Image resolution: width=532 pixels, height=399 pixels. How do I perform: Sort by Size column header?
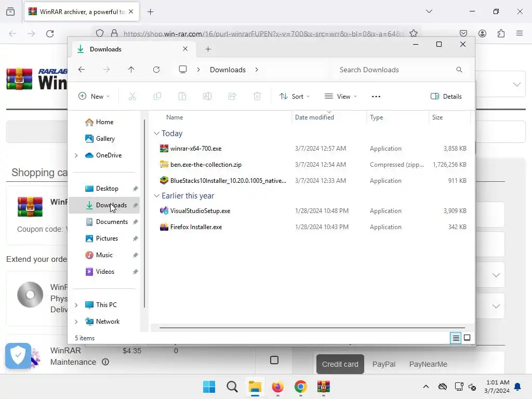(x=449, y=117)
